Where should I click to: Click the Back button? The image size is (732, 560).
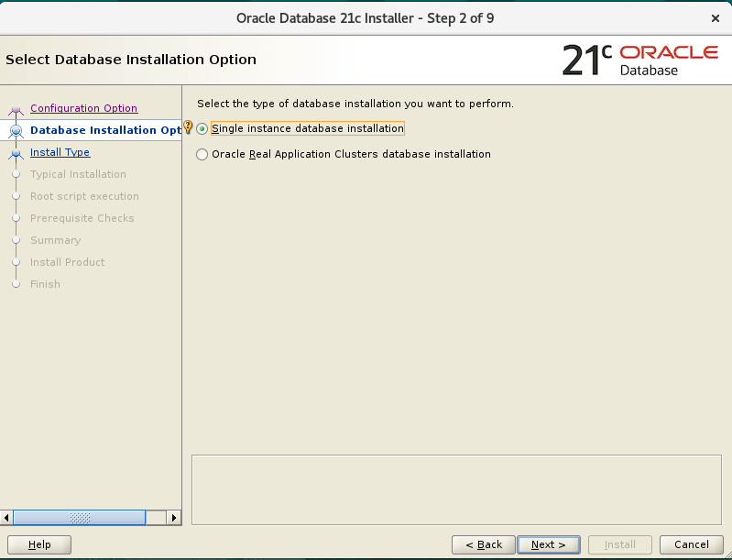[x=484, y=544]
